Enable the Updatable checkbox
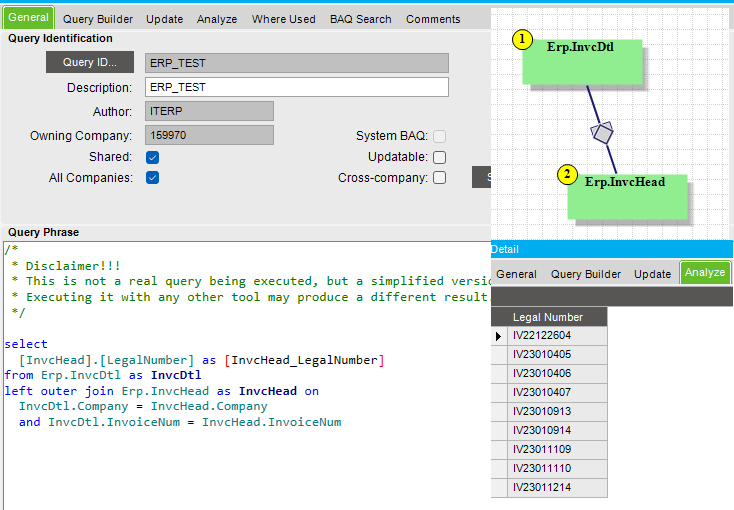 click(440, 157)
